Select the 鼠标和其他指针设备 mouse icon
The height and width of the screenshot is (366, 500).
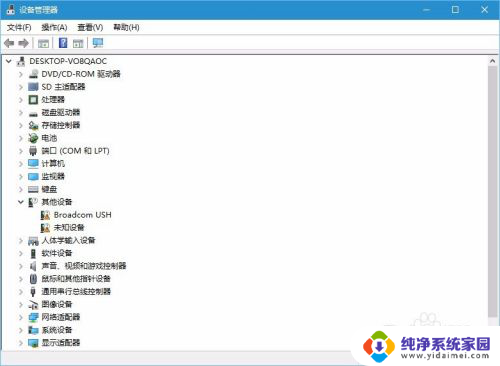pyautogui.click(x=33, y=279)
